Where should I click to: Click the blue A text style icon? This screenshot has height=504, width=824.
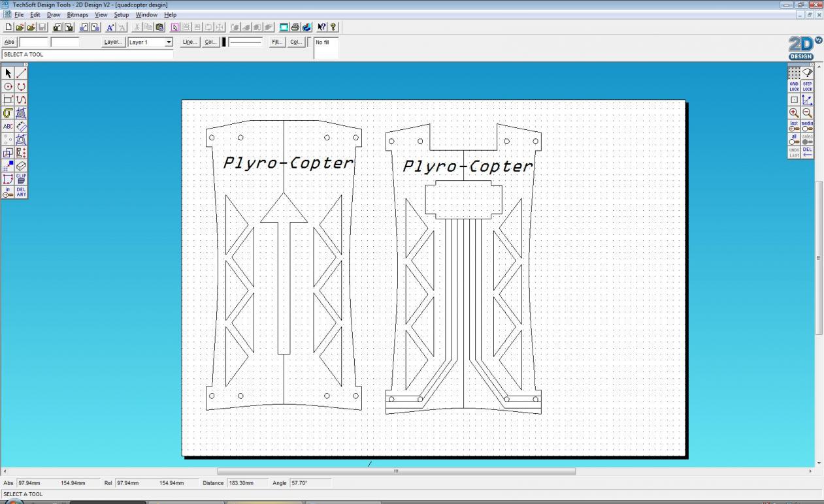110,27
